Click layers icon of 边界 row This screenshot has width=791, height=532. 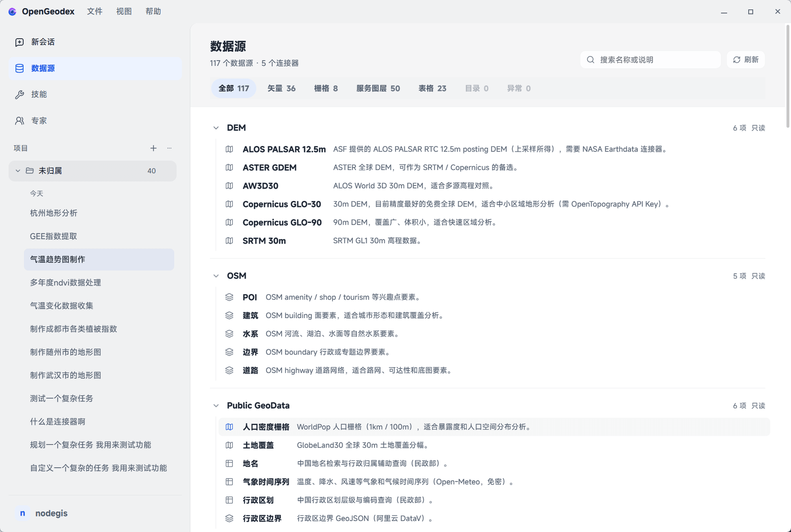tap(229, 352)
